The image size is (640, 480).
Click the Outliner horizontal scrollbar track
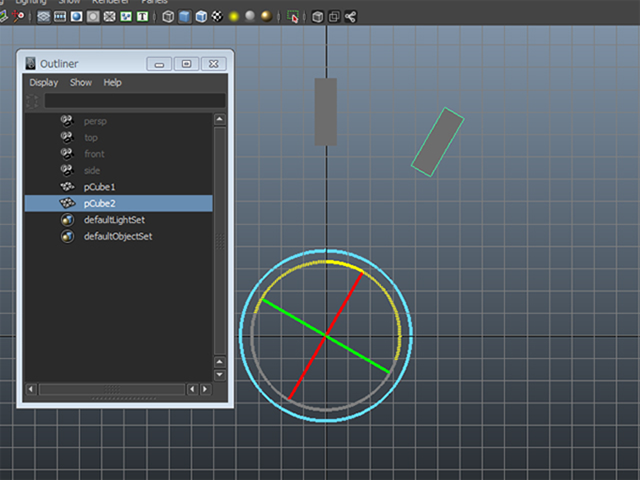(112, 389)
